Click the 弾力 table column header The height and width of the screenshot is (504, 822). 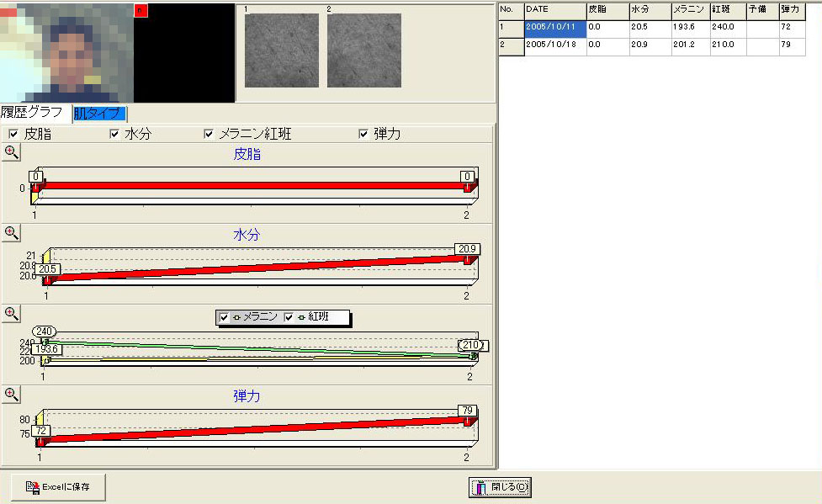click(792, 11)
